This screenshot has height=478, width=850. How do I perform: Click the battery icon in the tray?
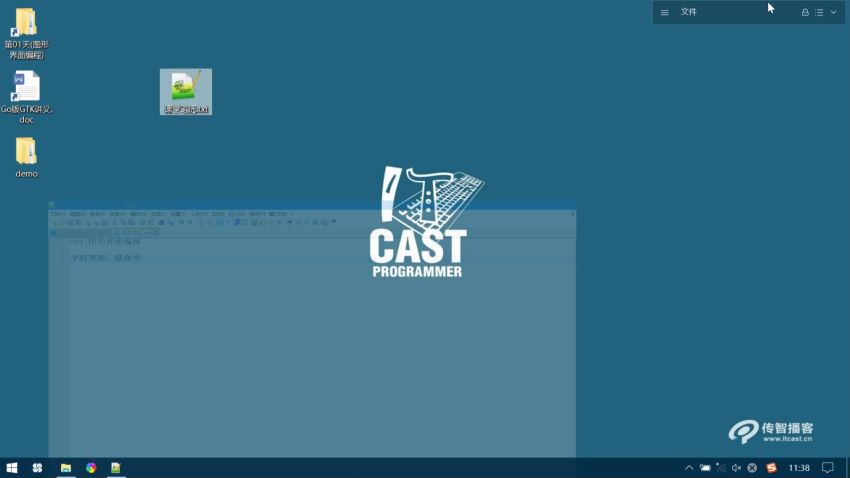pos(705,468)
